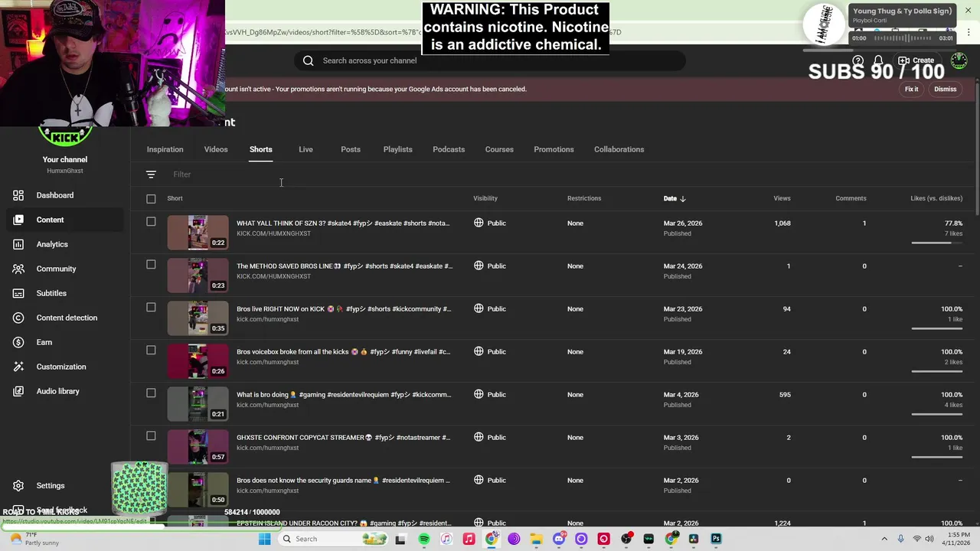
Task: Click the Create button
Action: pos(916,60)
